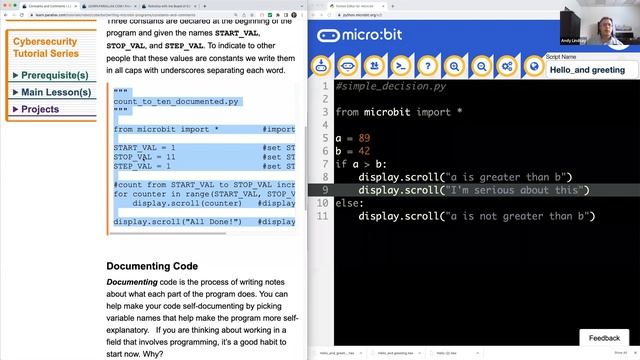
Task: Click "#simple_decision.py" comment line
Action: 391,86
